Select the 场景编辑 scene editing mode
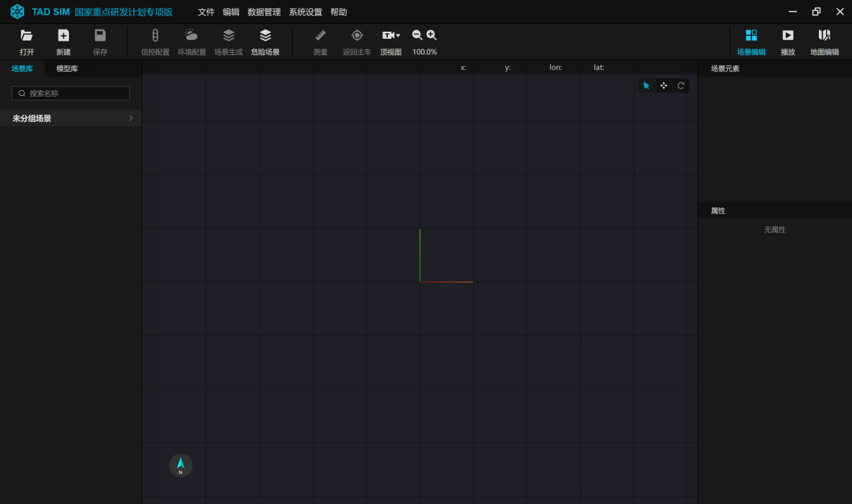The height and width of the screenshot is (504, 852). coord(751,36)
